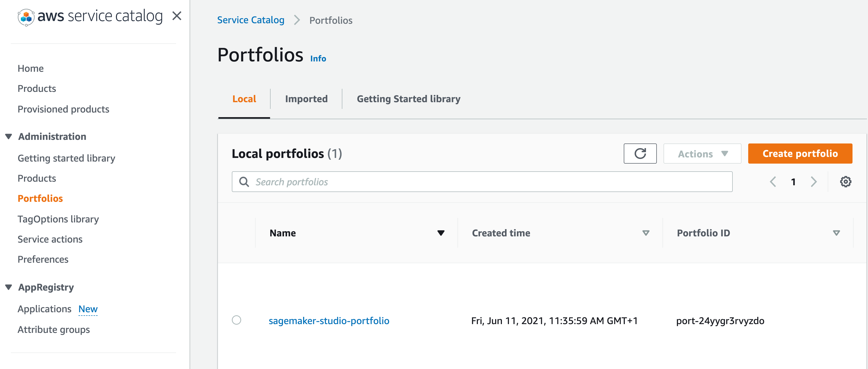Focus the Search portfolios field

482,182
